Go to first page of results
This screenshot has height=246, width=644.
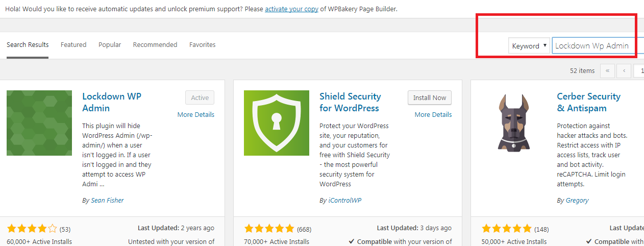(x=607, y=71)
